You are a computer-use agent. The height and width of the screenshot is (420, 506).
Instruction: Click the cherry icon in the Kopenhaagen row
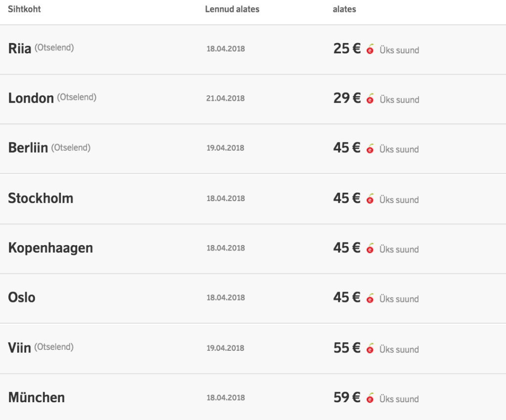point(370,249)
